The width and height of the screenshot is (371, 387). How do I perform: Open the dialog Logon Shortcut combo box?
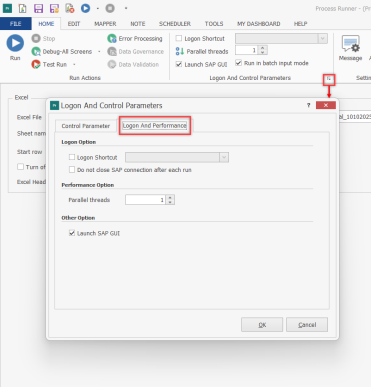177,157
